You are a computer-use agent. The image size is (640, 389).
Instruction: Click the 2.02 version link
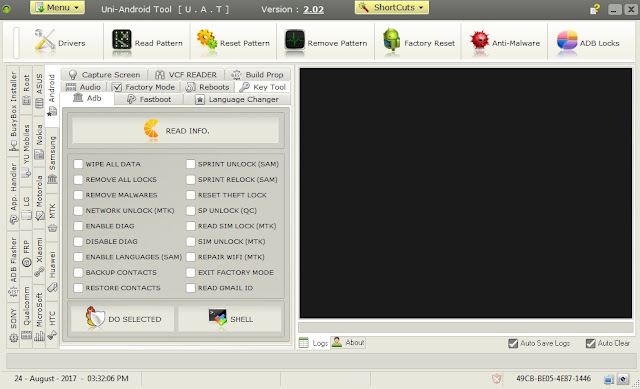pyautogui.click(x=313, y=9)
